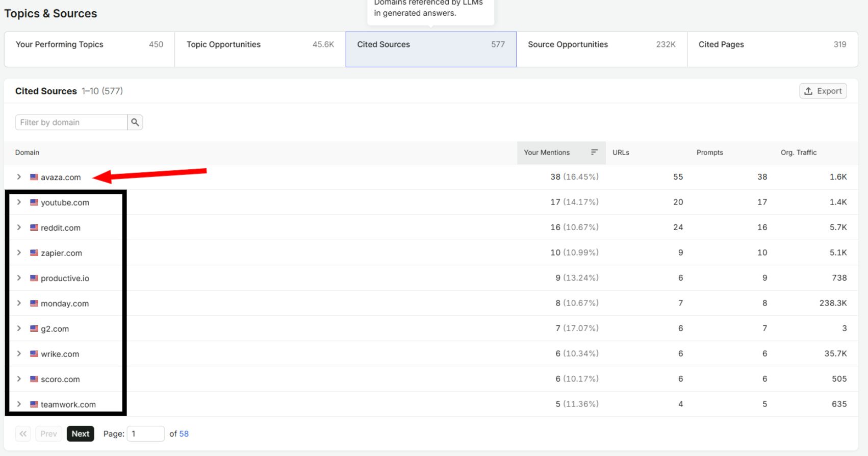Click the search magnifier icon beside domain filter
This screenshot has width=868, height=456.
point(135,122)
